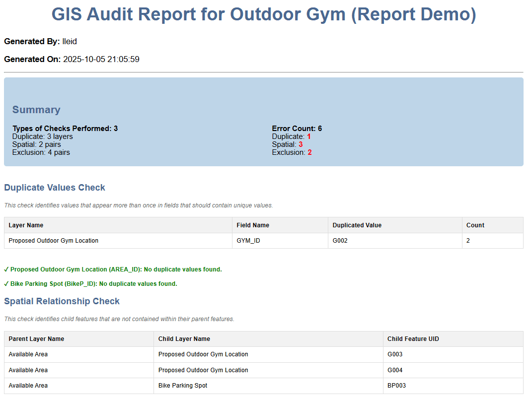Click the 'Layer Name' column header
The height and width of the screenshot is (400, 532).
click(118, 225)
